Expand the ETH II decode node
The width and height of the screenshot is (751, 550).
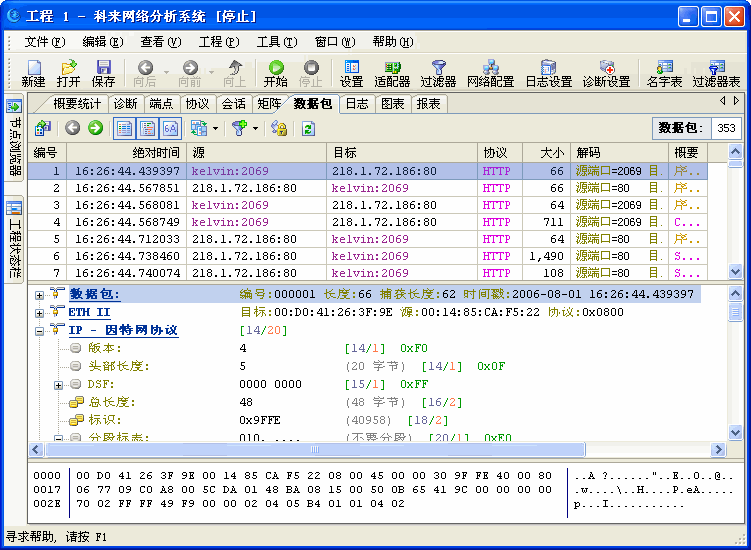(40, 313)
